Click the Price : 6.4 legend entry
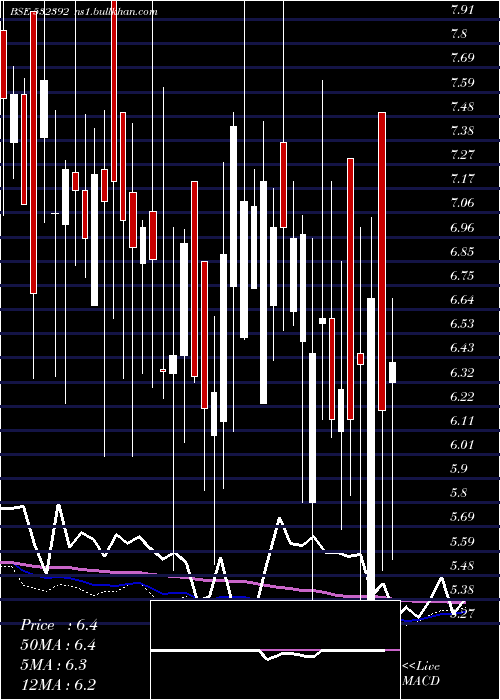The image size is (500, 700). coord(59,625)
